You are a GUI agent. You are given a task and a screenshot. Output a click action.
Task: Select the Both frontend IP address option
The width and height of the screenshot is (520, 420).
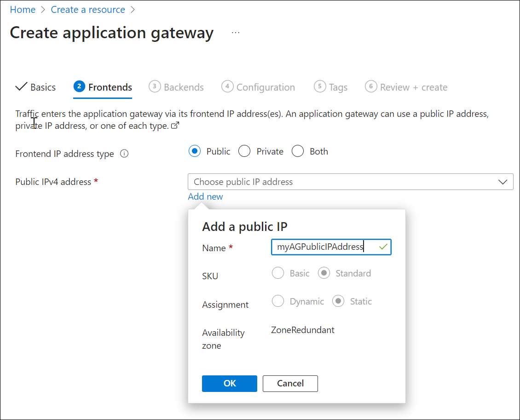298,151
